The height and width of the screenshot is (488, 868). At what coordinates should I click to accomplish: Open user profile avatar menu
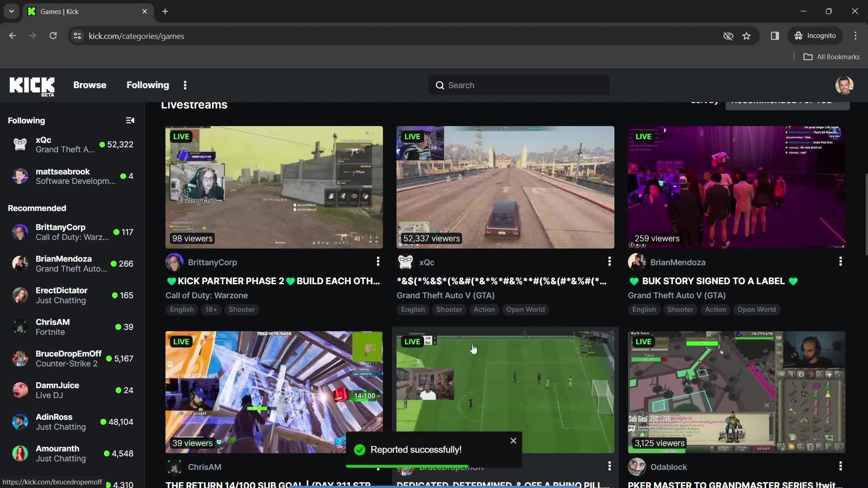pos(844,85)
